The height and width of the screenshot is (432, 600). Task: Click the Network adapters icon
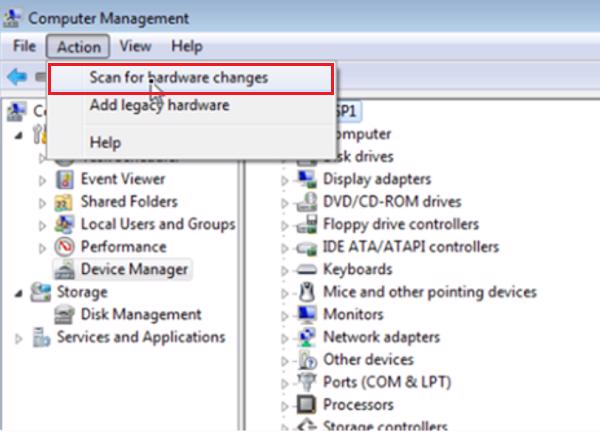pyautogui.click(x=308, y=337)
